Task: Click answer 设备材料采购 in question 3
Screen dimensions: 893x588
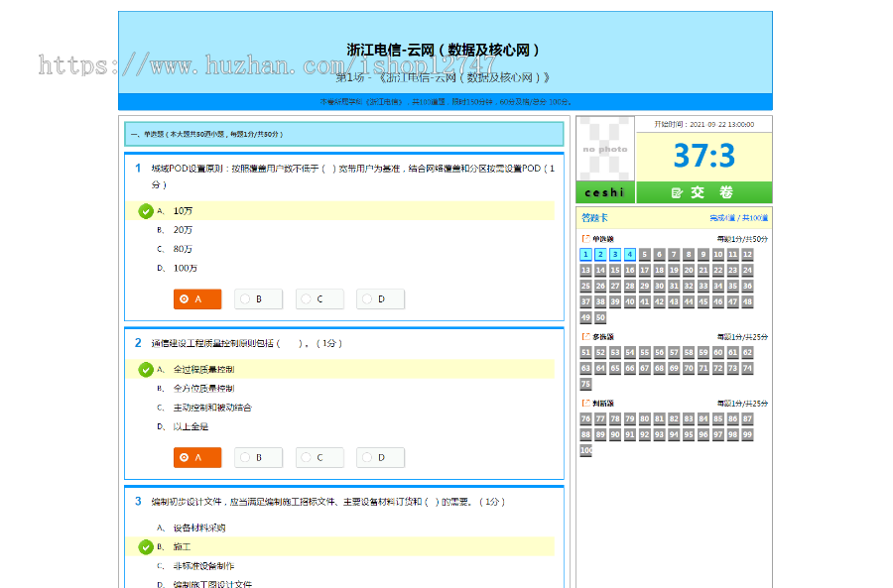Action: 199,528
